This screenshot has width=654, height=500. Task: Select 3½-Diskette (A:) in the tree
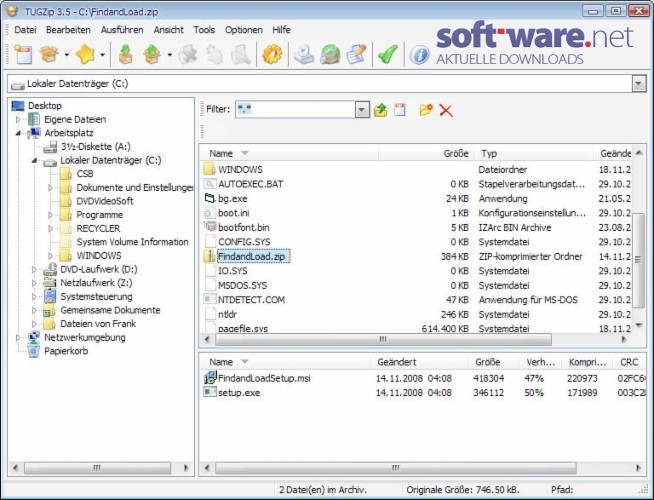(x=96, y=147)
